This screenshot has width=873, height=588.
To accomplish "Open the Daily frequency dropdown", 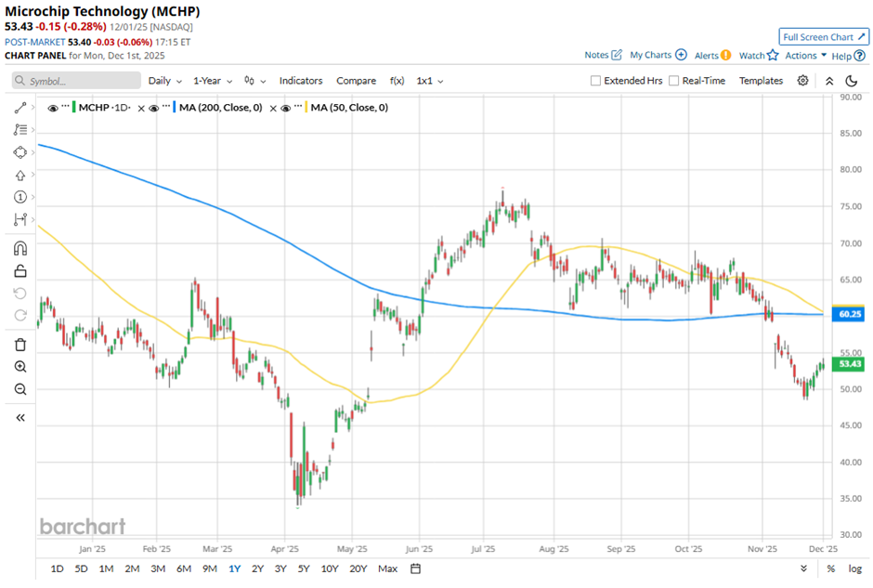I will point(164,81).
